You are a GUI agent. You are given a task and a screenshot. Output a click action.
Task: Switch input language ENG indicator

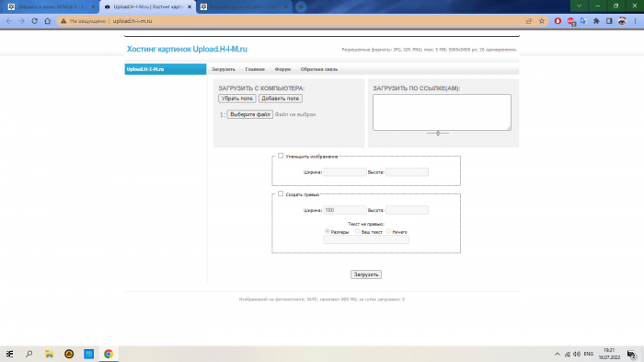click(x=589, y=354)
